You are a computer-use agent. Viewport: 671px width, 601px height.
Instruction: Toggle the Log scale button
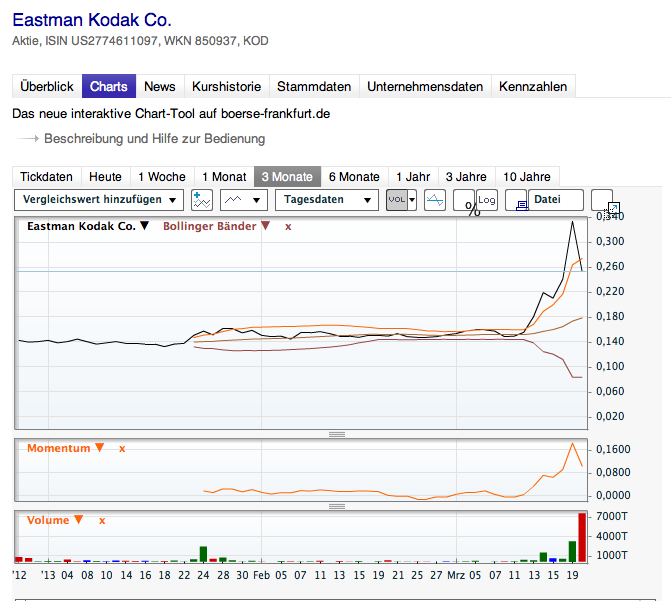pos(487,200)
